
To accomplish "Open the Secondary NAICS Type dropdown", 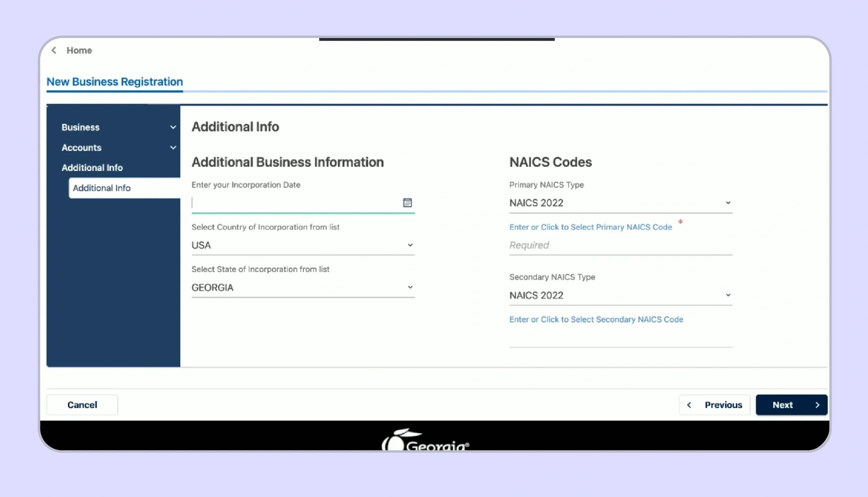I will pos(621,296).
